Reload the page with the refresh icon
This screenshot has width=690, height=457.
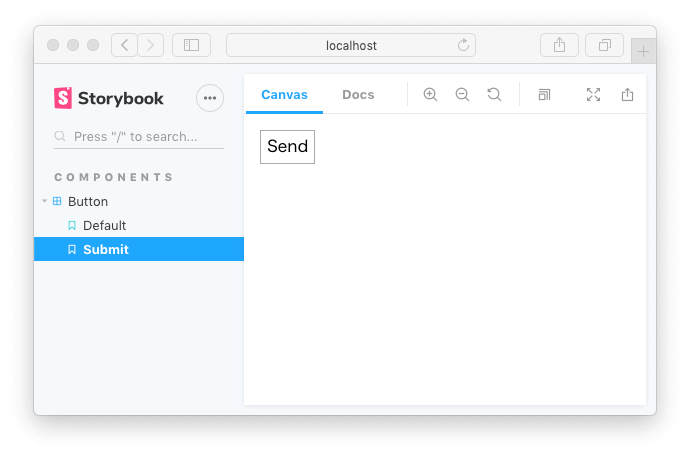(x=463, y=45)
